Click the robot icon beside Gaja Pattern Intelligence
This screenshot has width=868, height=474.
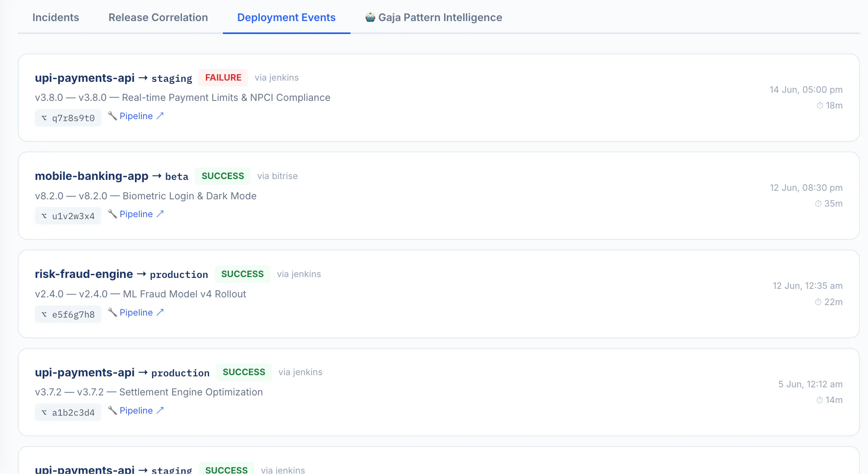point(370,17)
